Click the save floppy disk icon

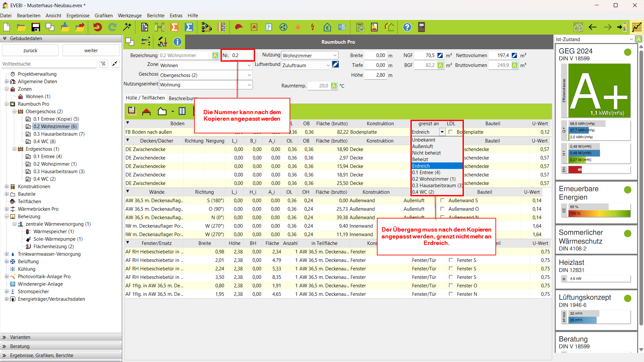tap(36, 27)
